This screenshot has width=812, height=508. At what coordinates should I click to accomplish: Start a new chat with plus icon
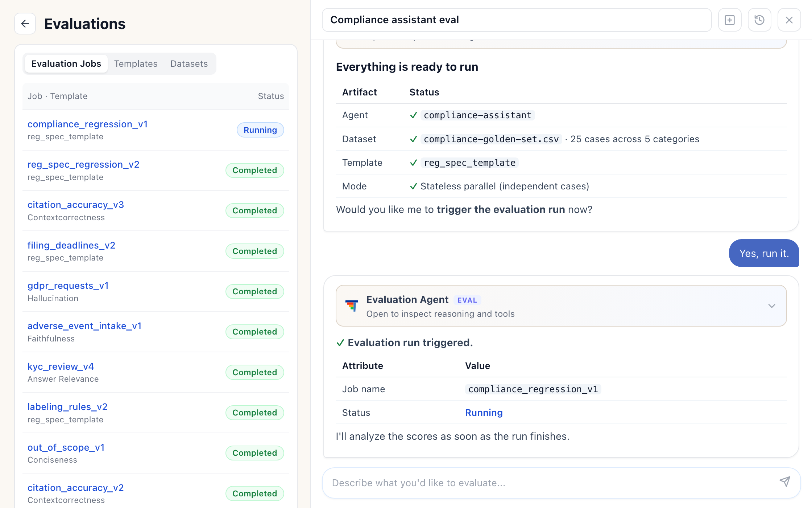click(x=730, y=20)
